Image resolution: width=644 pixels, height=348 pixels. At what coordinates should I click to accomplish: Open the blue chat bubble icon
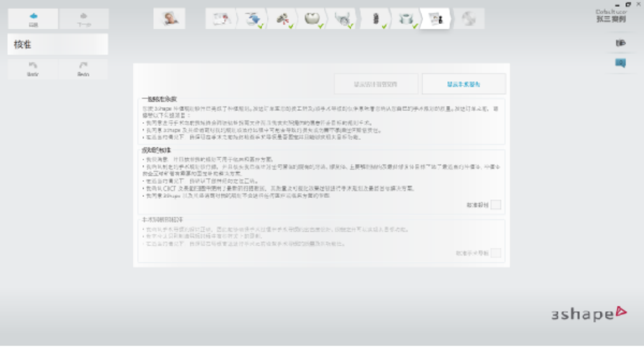[x=620, y=63]
